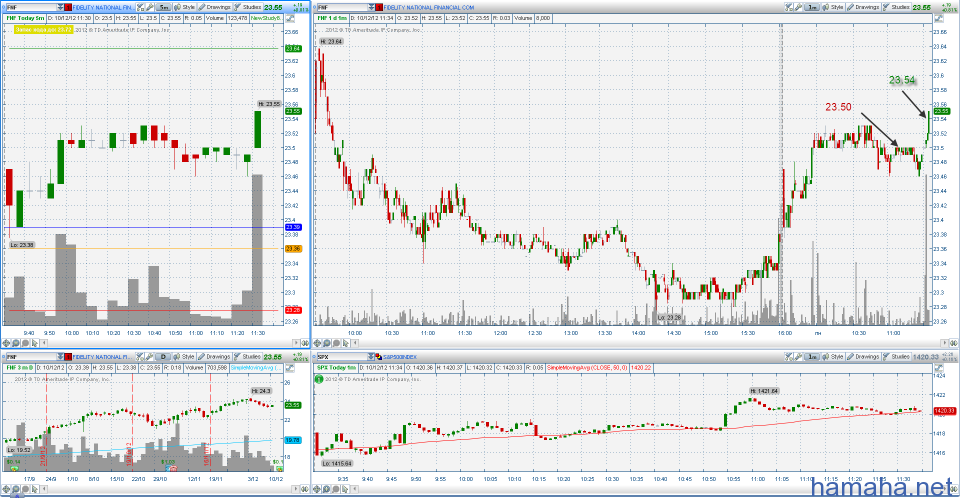Open FIDELITY NATIONAL FIN... link in 5m chart
This screenshot has height=498, width=960.
click(103, 7)
